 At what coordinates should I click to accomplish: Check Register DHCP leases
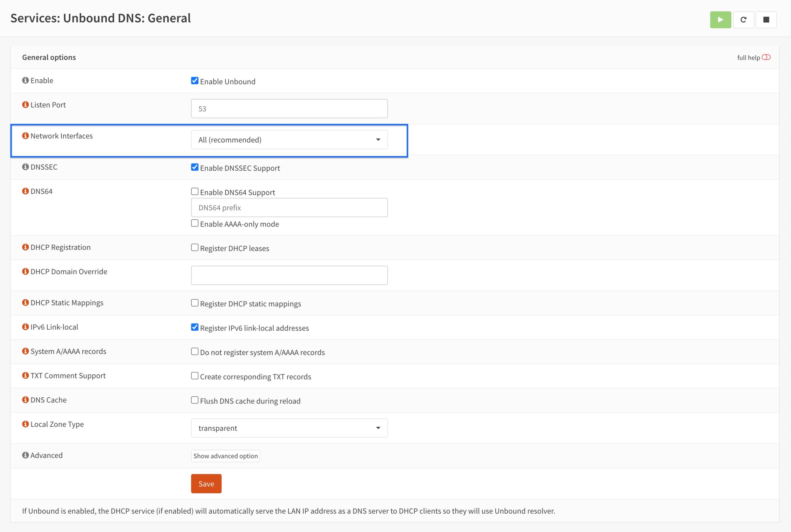[x=195, y=248]
